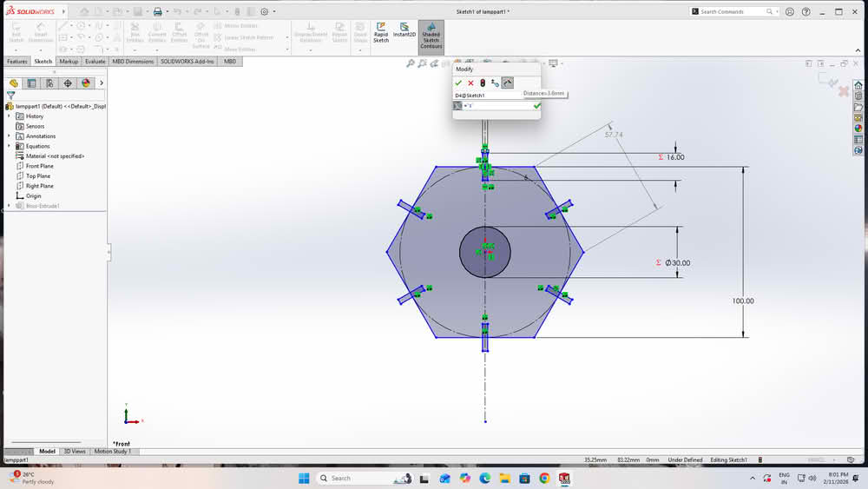868x489 pixels.
Task: Toggle Shaded Sketch Contours
Action: point(431,36)
